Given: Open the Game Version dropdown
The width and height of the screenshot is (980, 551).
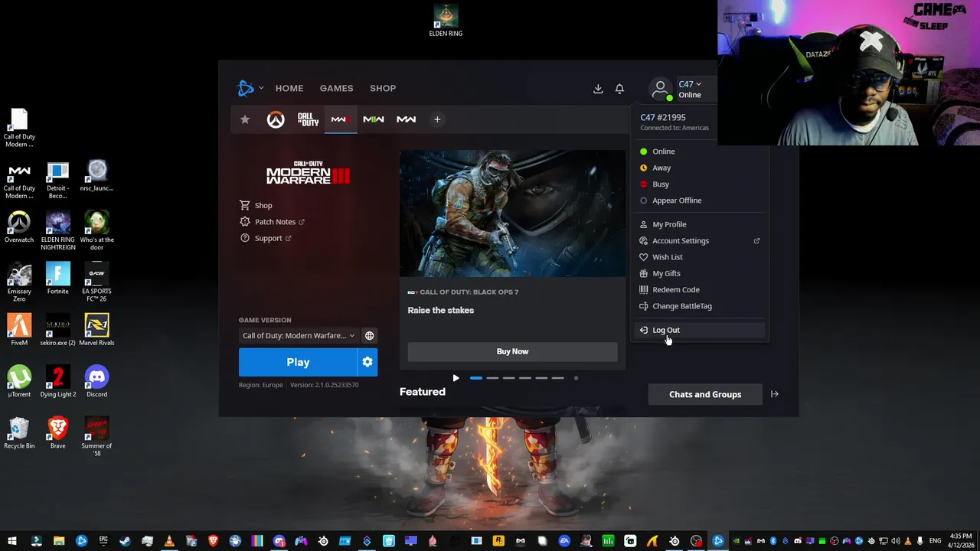Looking at the screenshot, I should (x=299, y=335).
